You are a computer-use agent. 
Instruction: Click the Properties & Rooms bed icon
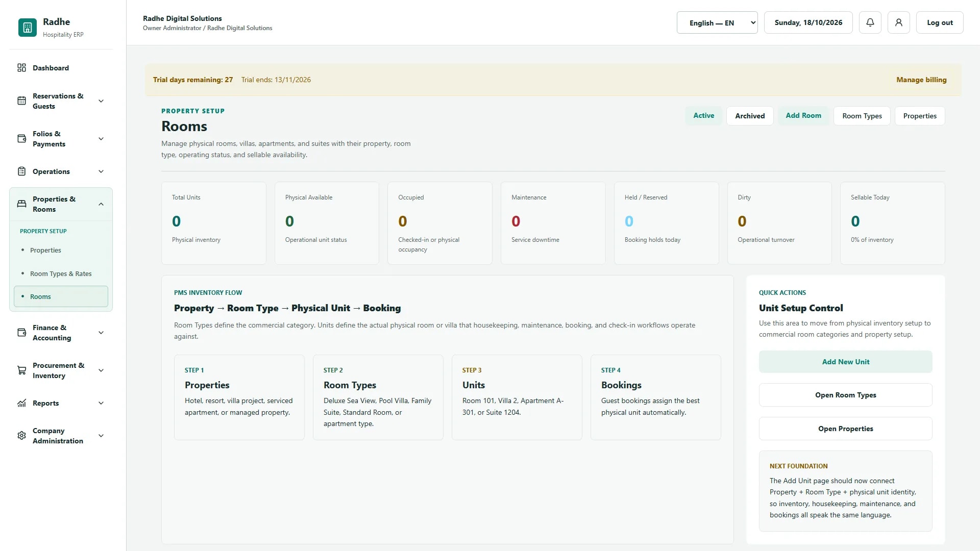pyautogui.click(x=21, y=204)
